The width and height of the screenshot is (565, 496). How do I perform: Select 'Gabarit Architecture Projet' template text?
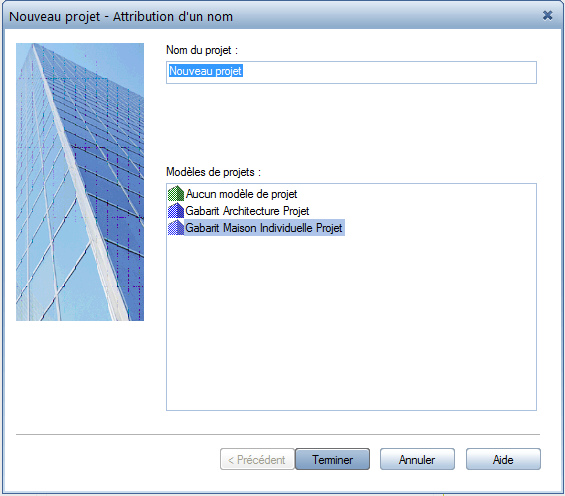247,211
